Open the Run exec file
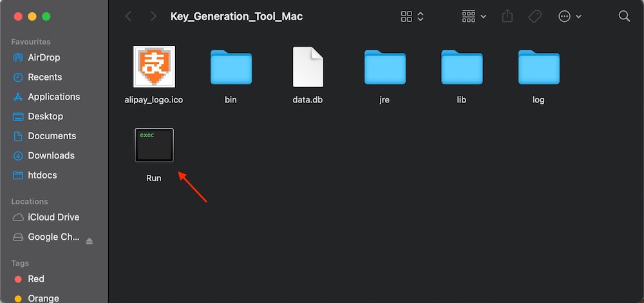Screen dimensions: 644x303 [154, 146]
